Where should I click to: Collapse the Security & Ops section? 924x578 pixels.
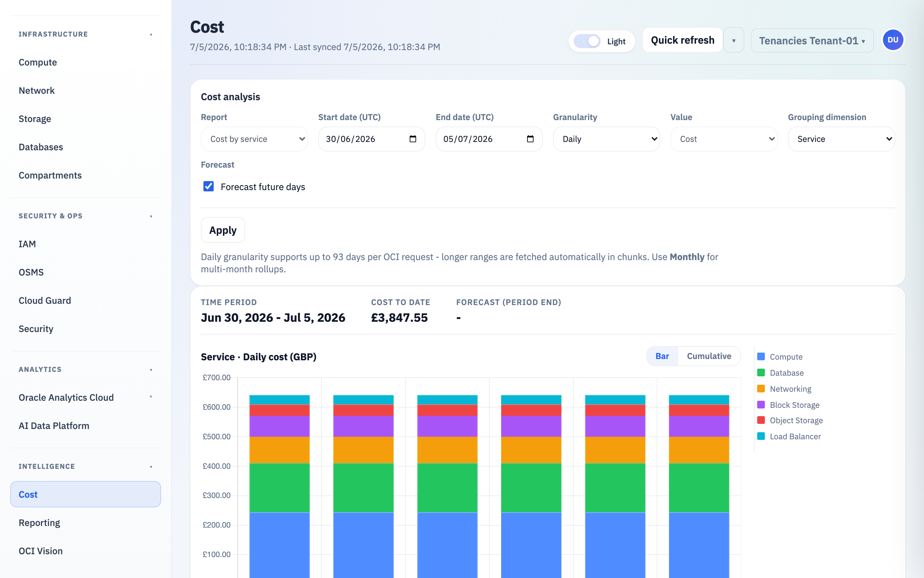point(86,216)
